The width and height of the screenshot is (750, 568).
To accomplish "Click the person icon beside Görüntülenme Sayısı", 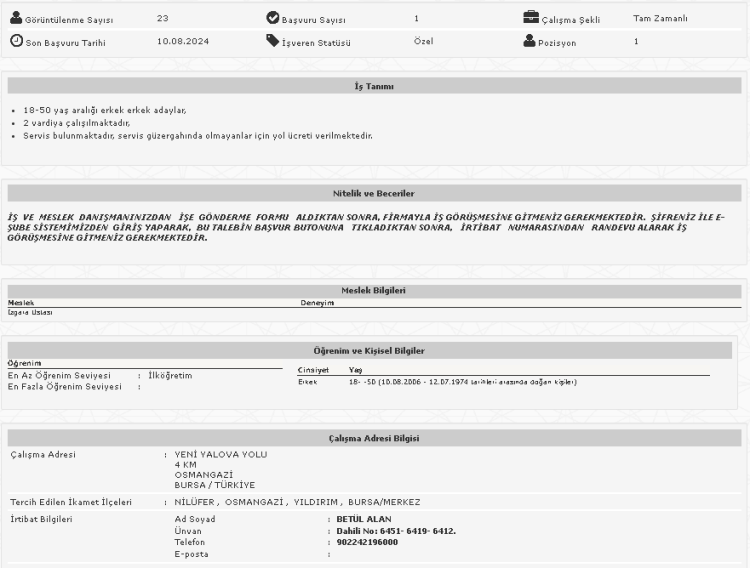I will 15,18.
